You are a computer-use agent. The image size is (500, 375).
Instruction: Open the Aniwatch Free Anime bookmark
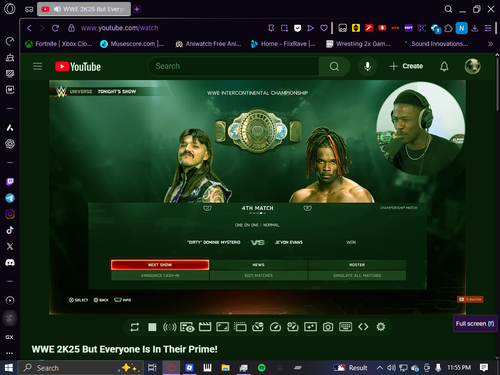(208, 44)
